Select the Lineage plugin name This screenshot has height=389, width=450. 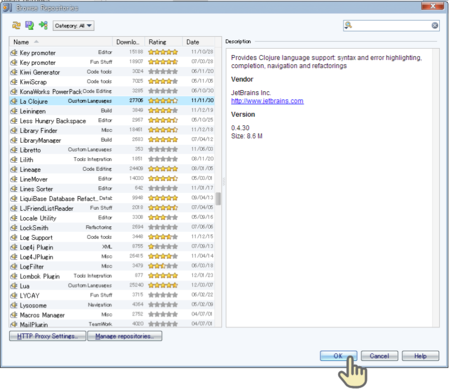tap(30, 169)
